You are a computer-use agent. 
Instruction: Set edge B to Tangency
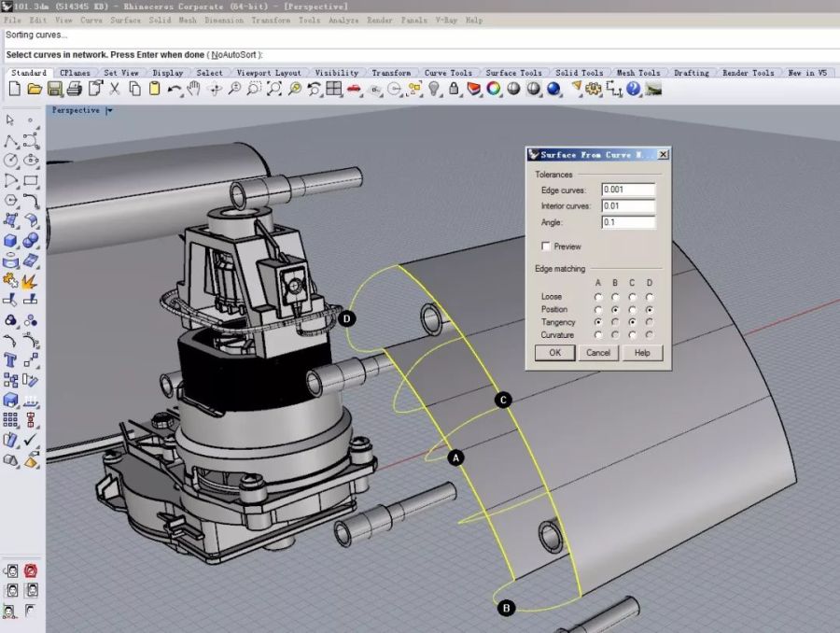tap(615, 322)
